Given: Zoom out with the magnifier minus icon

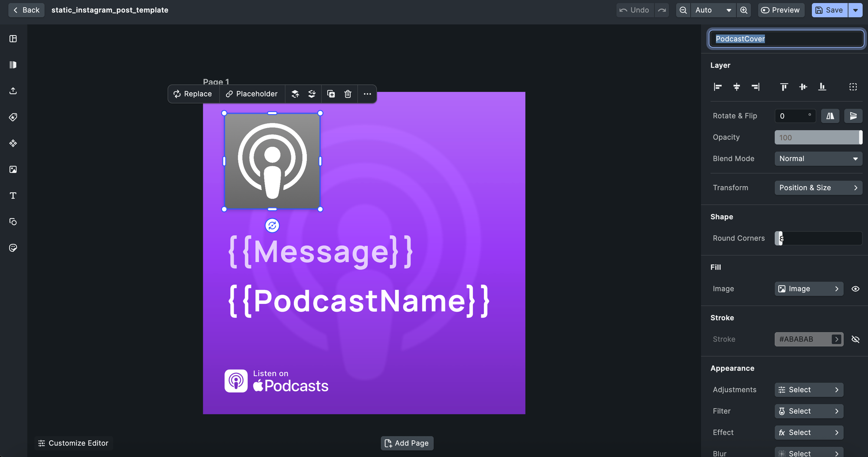Looking at the screenshot, I should tap(683, 10).
